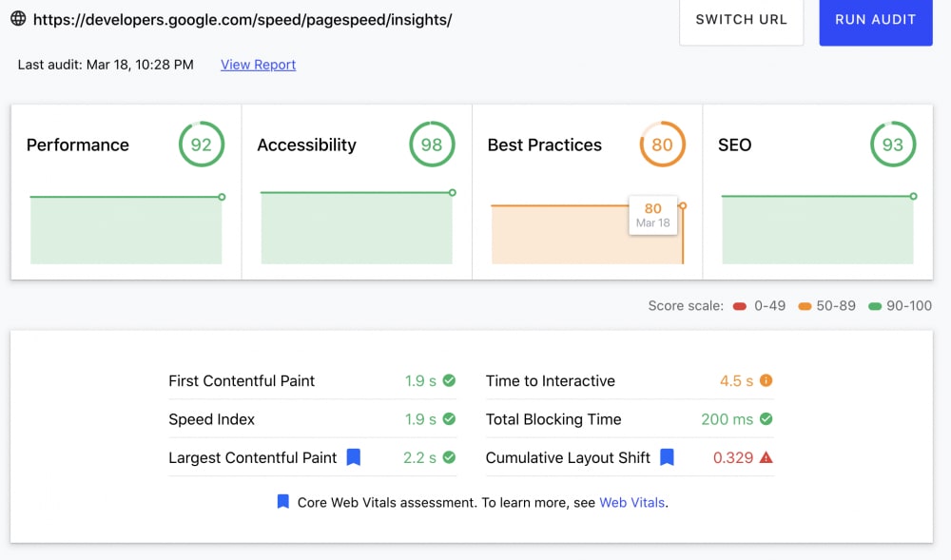The height and width of the screenshot is (560, 951).
Task: Click the Cumulative Layout Shift bookmark icon
Action: tap(667, 457)
